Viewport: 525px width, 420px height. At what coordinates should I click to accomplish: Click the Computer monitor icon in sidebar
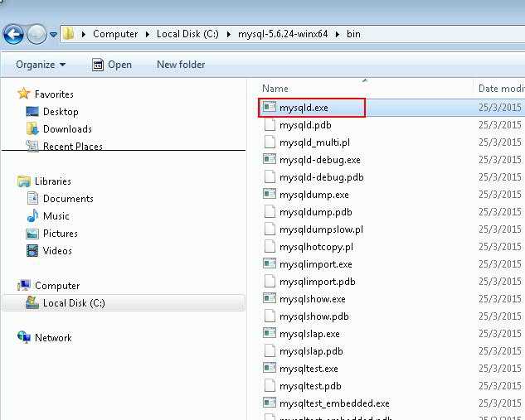click(24, 285)
